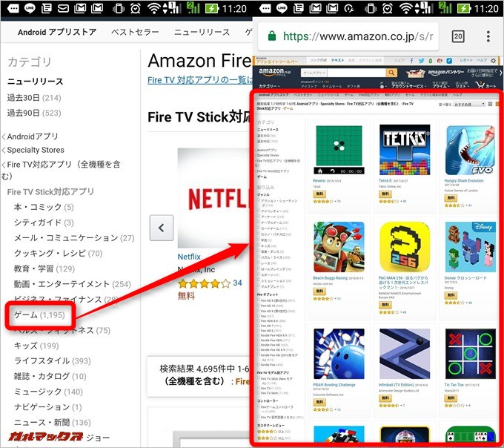Open the Amazon shopping cart icon
Screen dimensions: 504x448
[x=480, y=85]
